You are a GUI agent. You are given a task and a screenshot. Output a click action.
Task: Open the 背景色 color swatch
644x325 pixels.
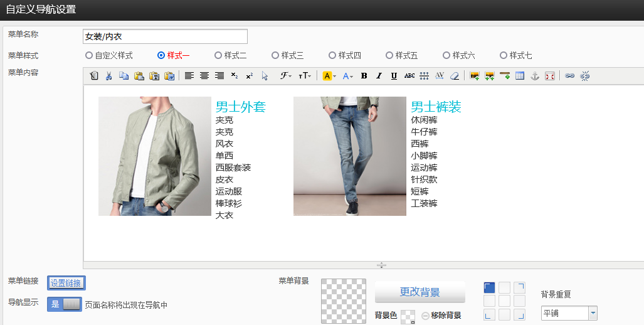[x=408, y=316]
